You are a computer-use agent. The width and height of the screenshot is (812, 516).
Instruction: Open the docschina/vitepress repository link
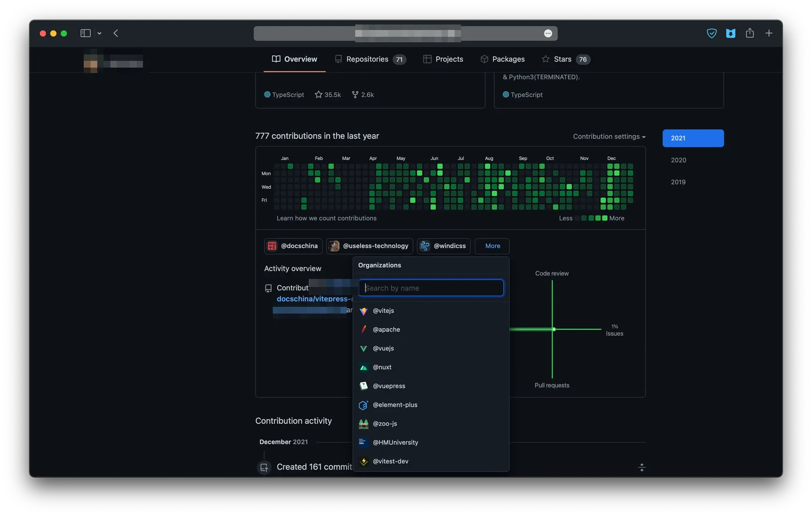(x=314, y=299)
